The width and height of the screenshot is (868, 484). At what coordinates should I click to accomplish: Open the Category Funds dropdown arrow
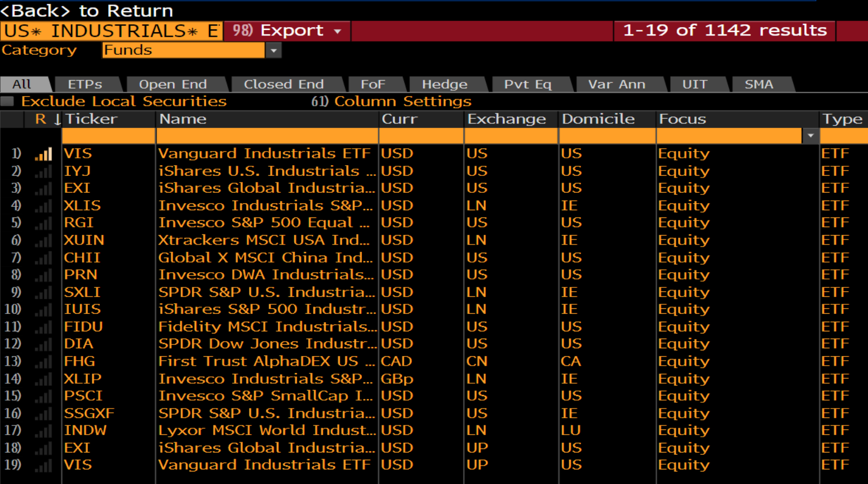pyautogui.click(x=273, y=51)
